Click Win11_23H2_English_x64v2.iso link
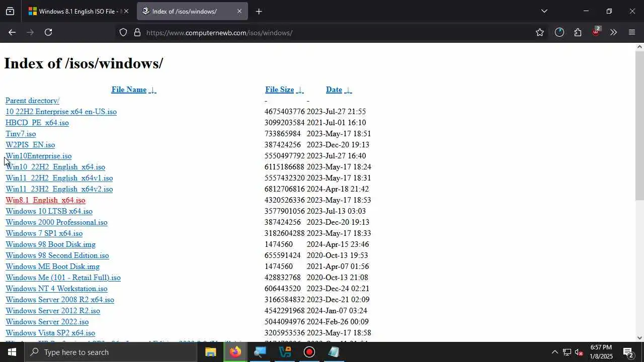This screenshot has height=362, width=644. [59, 189]
